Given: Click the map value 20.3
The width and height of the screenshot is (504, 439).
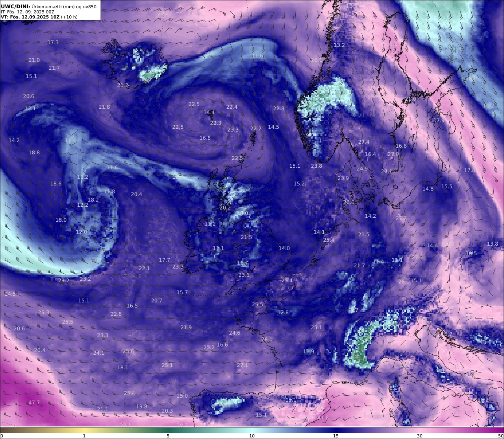Looking at the screenshot, I should click(x=167, y=411).
